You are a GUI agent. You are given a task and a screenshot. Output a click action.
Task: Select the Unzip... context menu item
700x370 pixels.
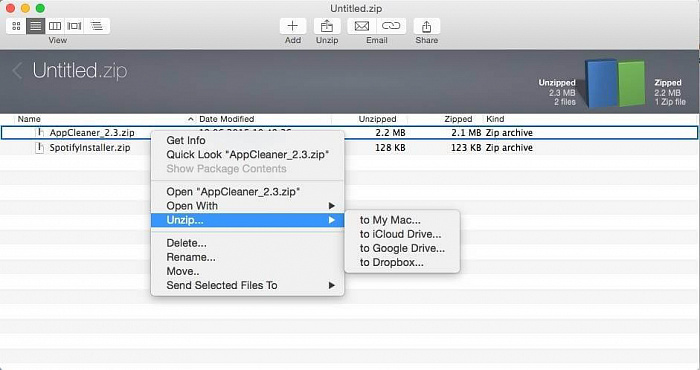coord(248,220)
